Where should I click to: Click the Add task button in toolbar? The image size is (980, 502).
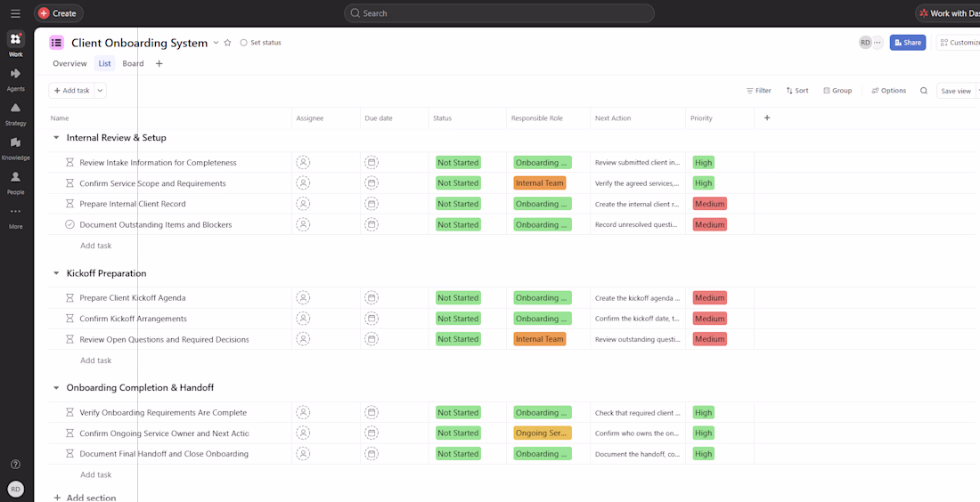[71, 91]
